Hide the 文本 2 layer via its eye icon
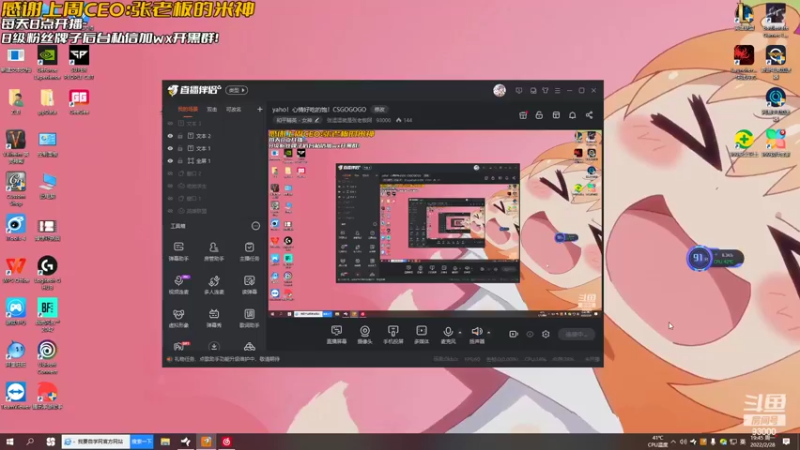The height and width of the screenshot is (450, 800). pyautogui.click(x=170, y=136)
